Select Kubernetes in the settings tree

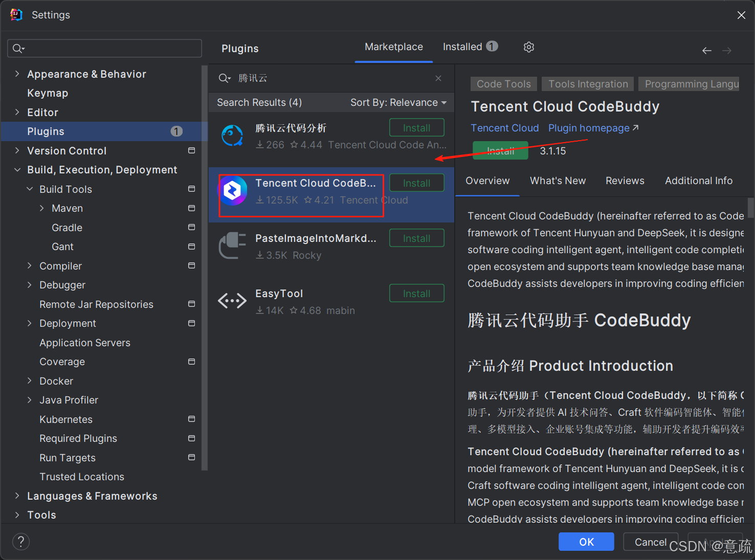(x=66, y=419)
